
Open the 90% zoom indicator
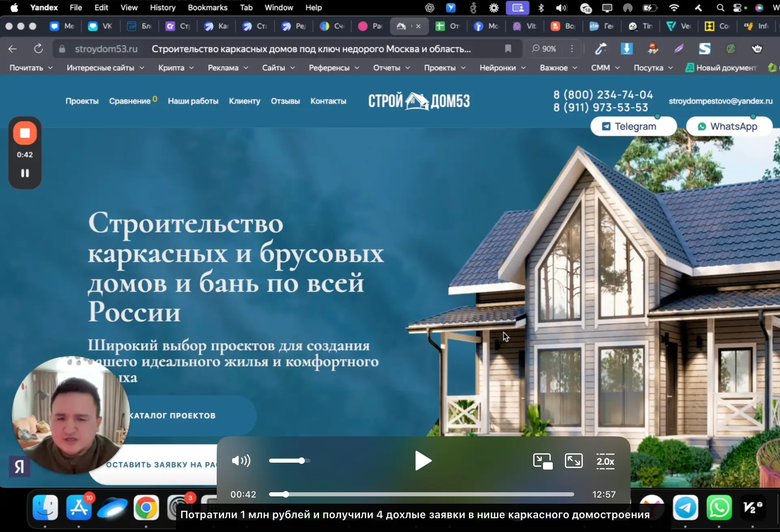544,49
